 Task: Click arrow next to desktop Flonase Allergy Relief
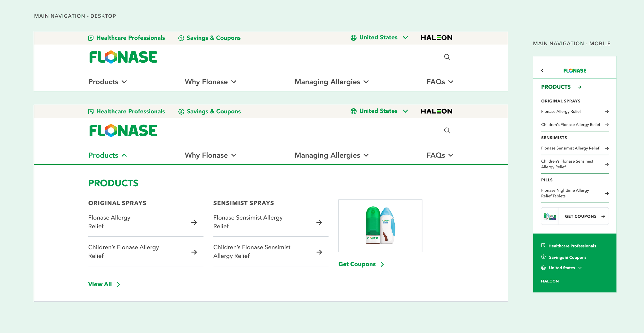coord(194,222)
